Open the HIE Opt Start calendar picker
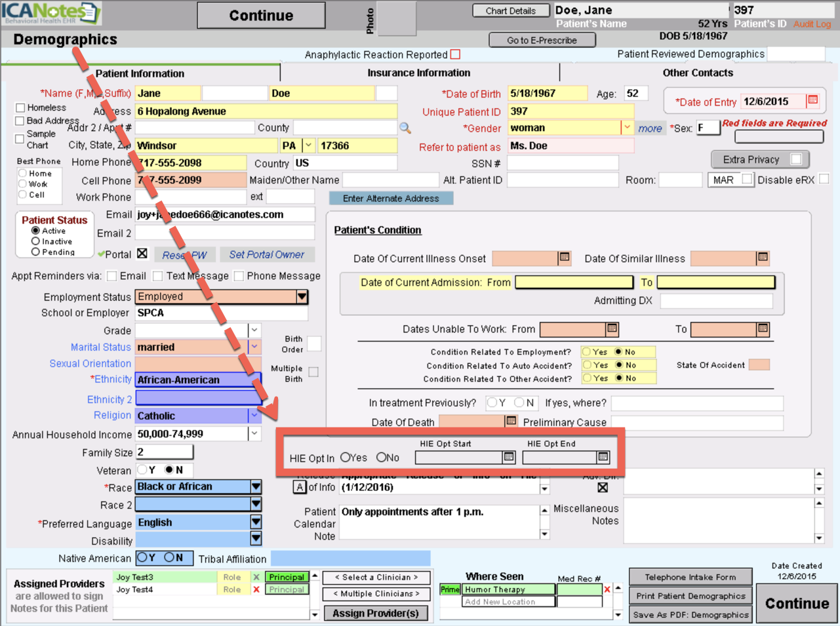 click(508, 457)
